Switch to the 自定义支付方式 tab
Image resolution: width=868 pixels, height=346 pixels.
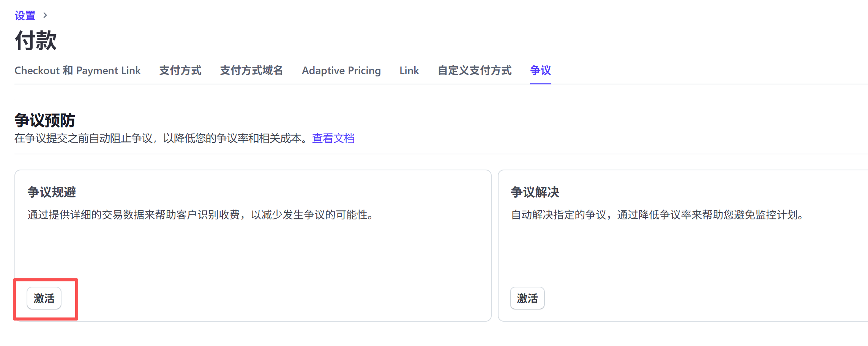(x=475, y=71)
